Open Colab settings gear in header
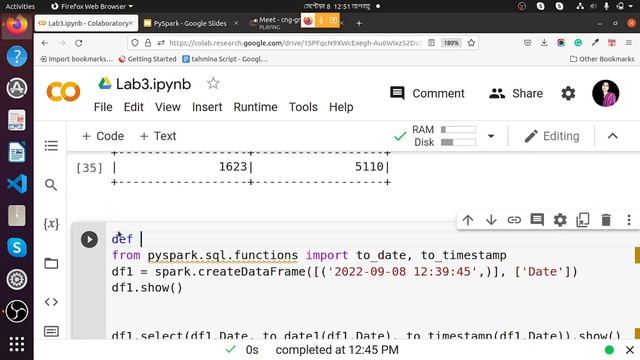The width and height of the screenshot is (640, 360). click(x=568, y=93)
